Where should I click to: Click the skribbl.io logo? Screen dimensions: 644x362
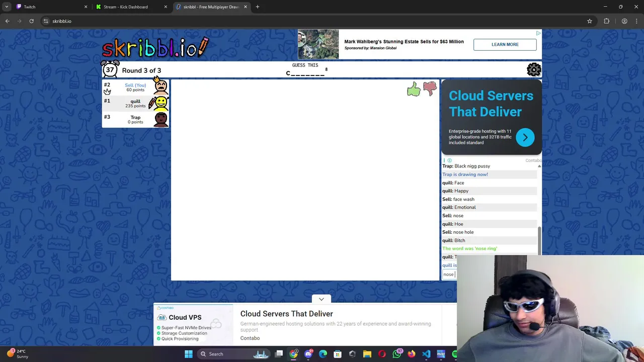(x=155, y=47)
